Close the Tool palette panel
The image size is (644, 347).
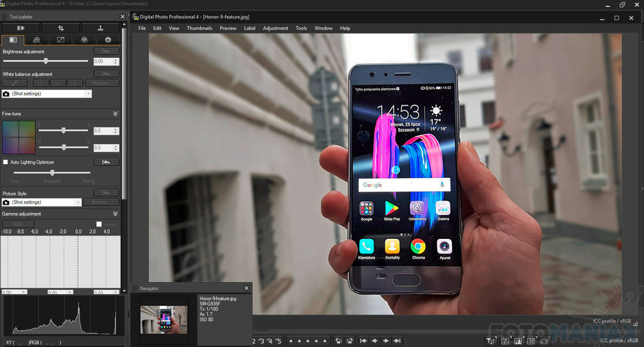click(x=123, y=17)
